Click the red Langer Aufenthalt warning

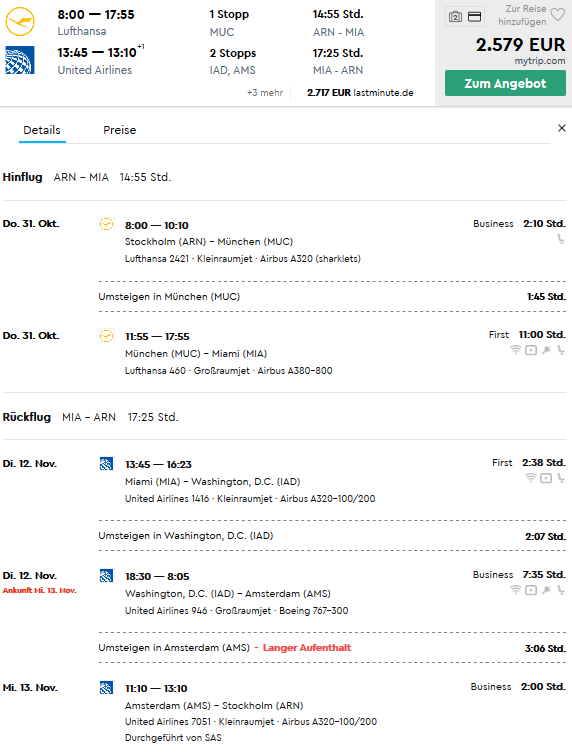(307, 648)
